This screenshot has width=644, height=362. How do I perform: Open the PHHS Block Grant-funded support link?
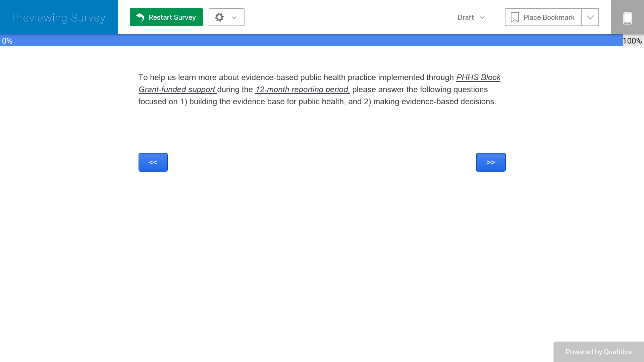[x=478, y=77]
